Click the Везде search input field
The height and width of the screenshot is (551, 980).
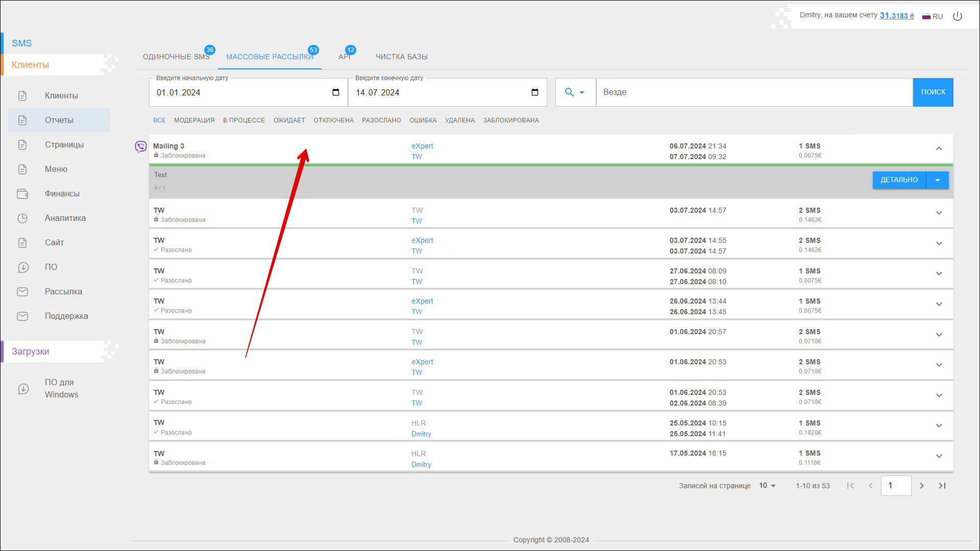[x=754, y=92]
